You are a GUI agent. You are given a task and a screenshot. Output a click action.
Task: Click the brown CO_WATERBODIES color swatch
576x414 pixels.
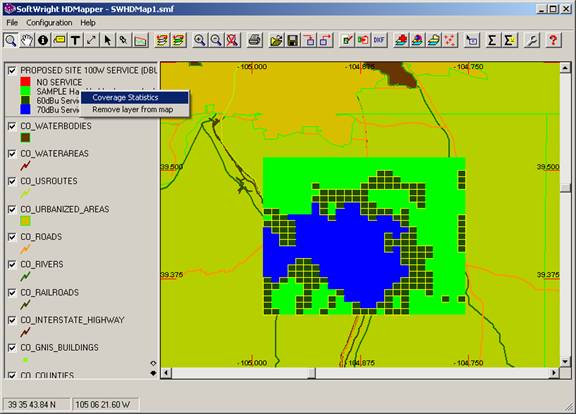[25, 138]
